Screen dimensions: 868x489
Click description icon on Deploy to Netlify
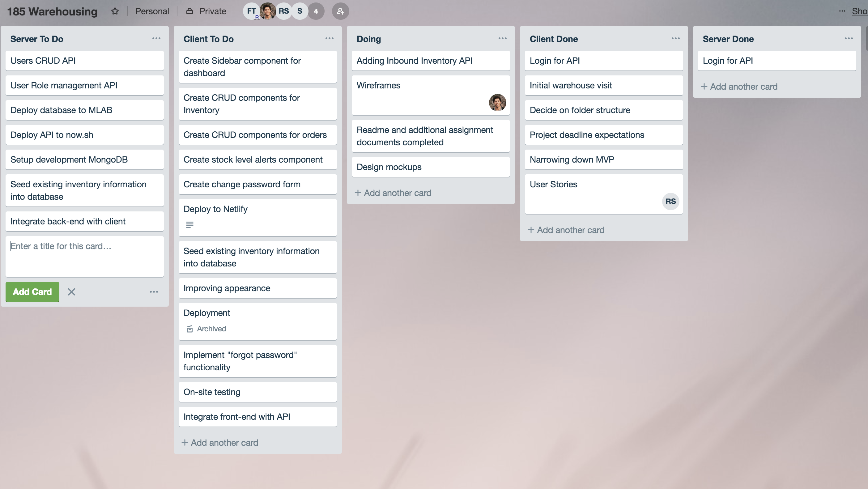(x=190, y=225)
